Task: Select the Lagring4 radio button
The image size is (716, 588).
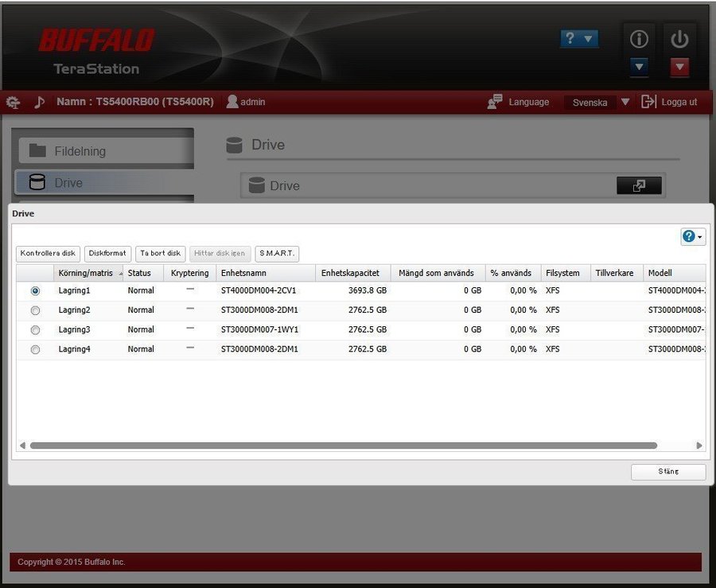Action: (35, 349)
